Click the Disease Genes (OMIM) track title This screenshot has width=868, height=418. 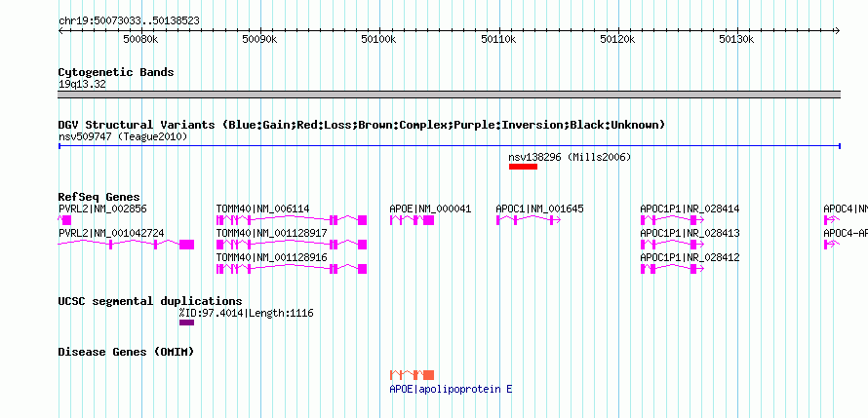click(126, 352)
